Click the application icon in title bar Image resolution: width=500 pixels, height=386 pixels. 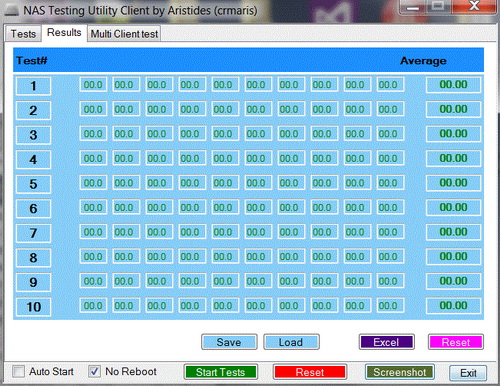pos(11,11)
